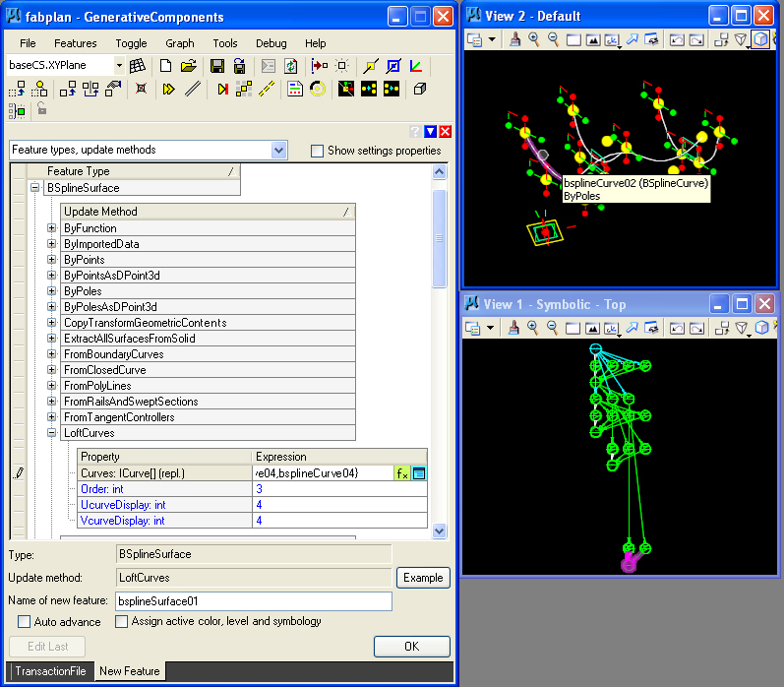
Task: Click View Next redo icon in View 2
Action: point(696,40)
